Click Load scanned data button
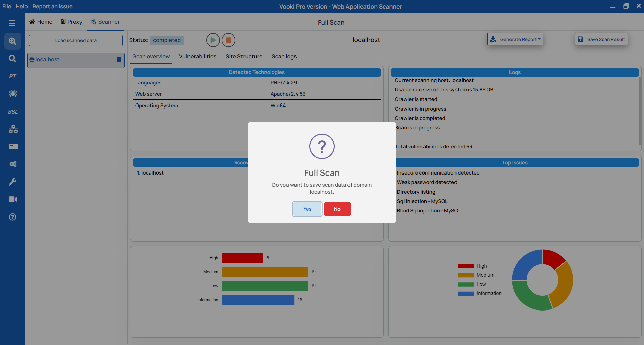644x345 pixels. coord(76,40)
